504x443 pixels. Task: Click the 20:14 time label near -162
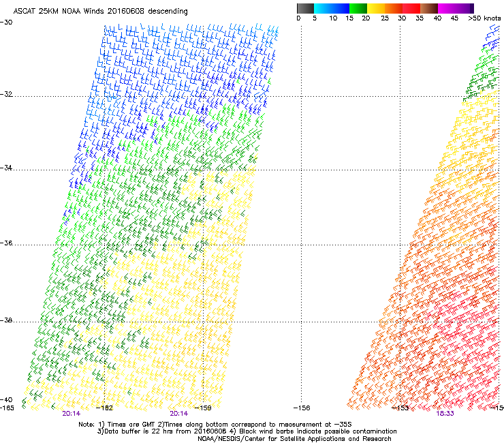72,414
